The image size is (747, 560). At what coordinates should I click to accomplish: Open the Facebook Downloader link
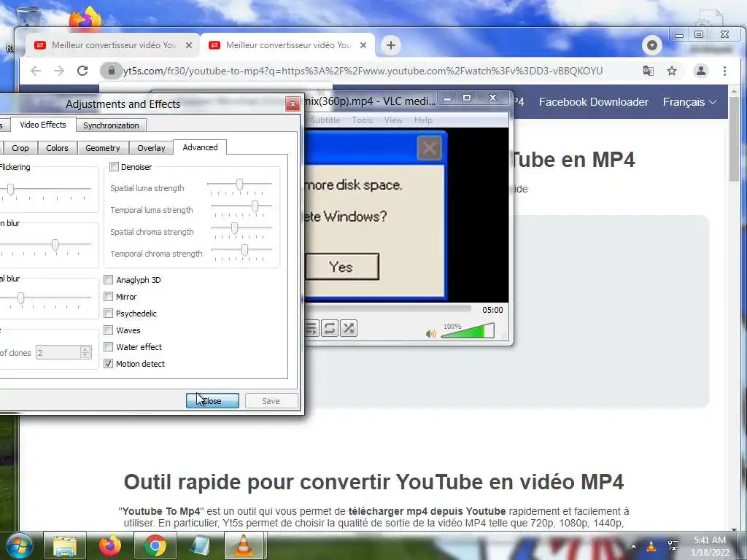click(594, 102)
